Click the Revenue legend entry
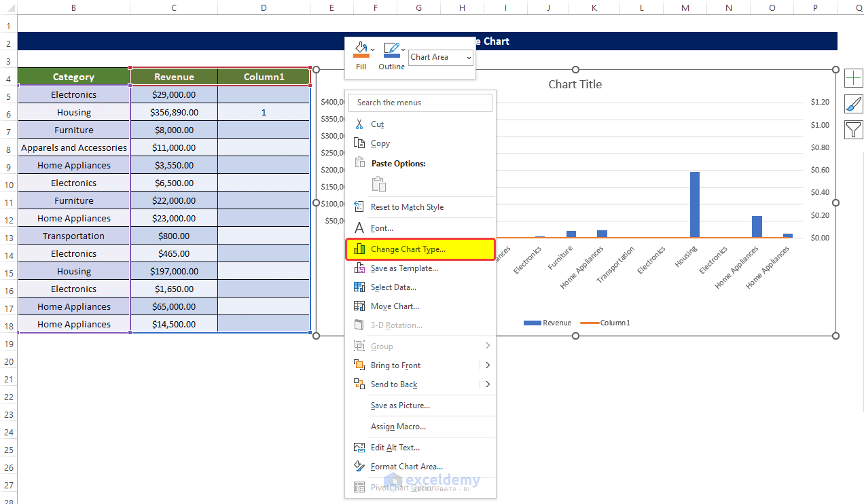The image size is (864, 504). tap(548, 323)
